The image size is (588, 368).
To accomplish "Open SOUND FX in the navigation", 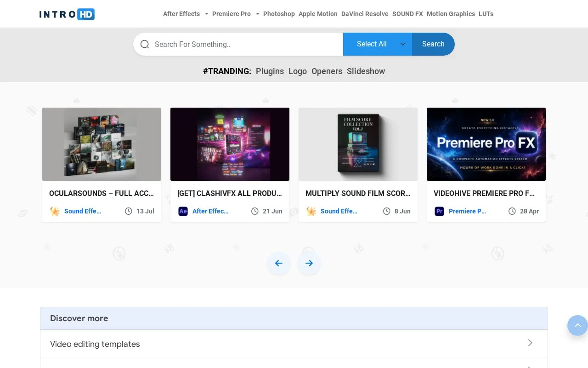I will [407, 14].
